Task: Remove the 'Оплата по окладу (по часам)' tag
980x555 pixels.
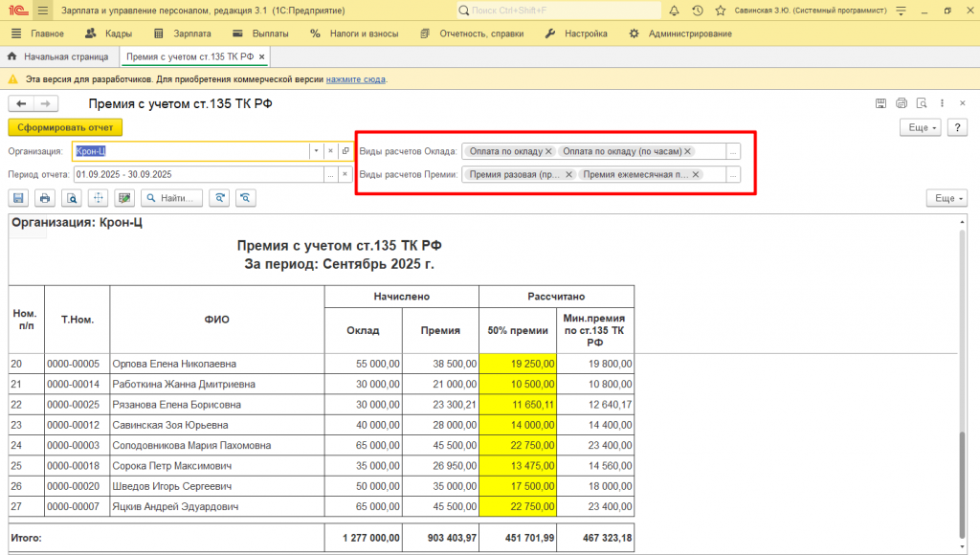Action: click(687, 151)
